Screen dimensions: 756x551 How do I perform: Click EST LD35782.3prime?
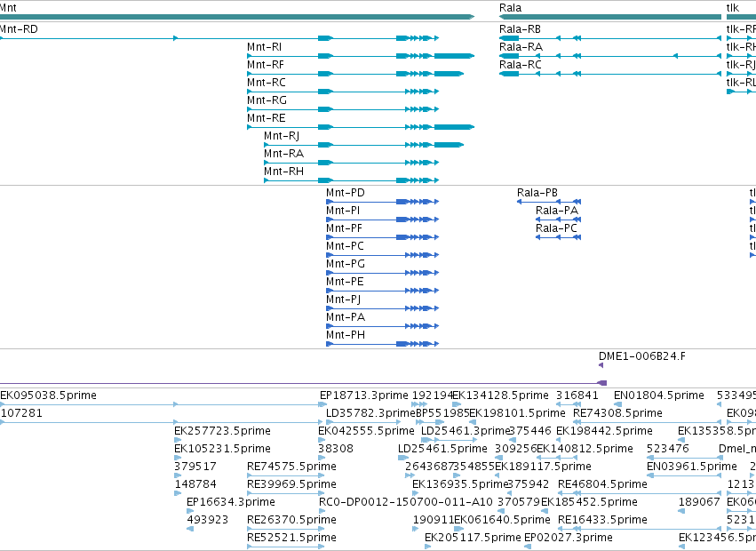(x=370, y=413)
